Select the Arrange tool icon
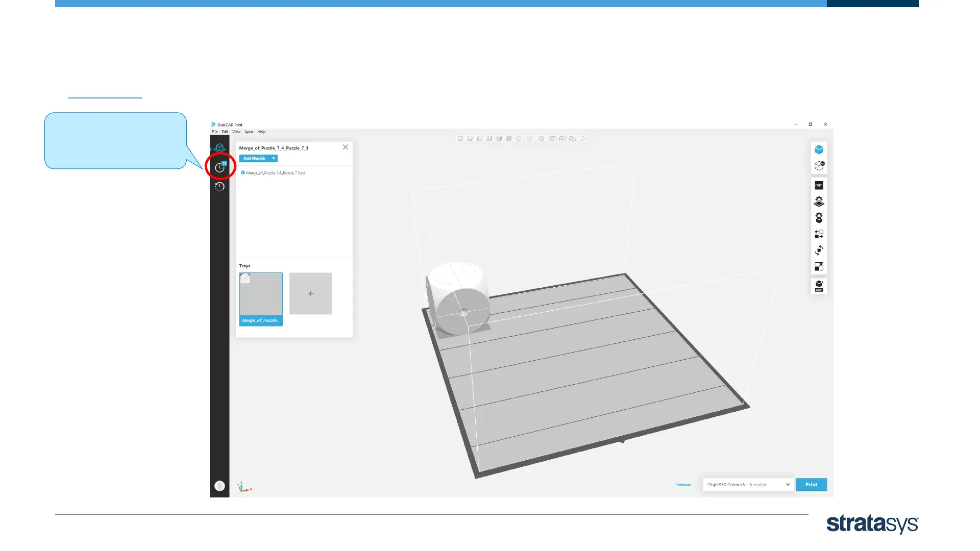The height and width of the screenshot is (551, 980). click(819, 234)
